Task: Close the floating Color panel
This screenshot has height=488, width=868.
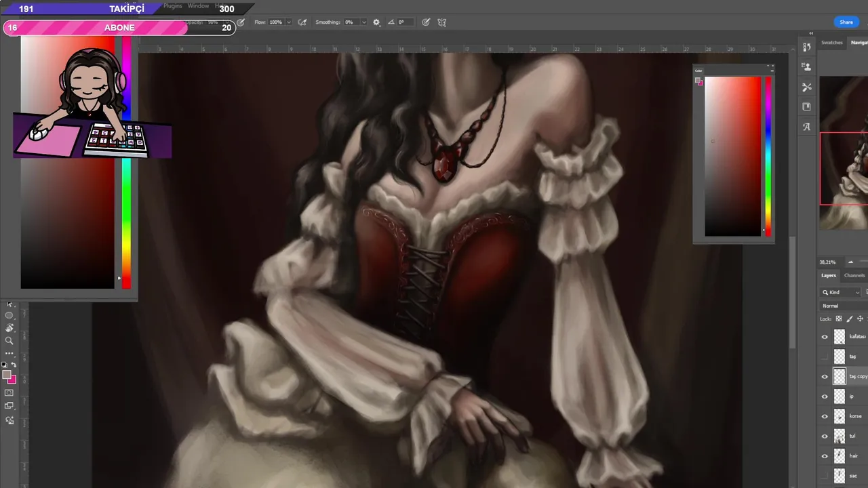Action: 772,66
